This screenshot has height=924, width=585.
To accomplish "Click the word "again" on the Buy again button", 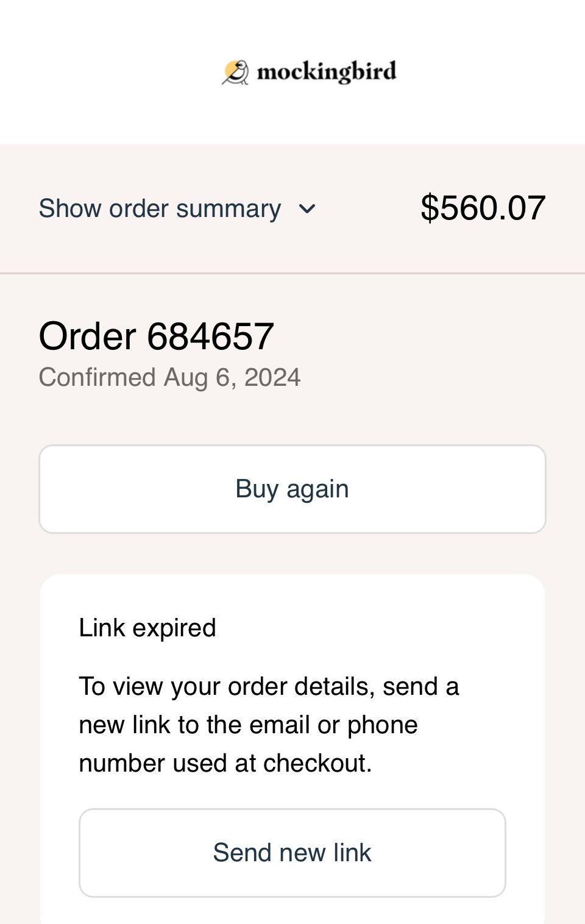I will 317,489.
